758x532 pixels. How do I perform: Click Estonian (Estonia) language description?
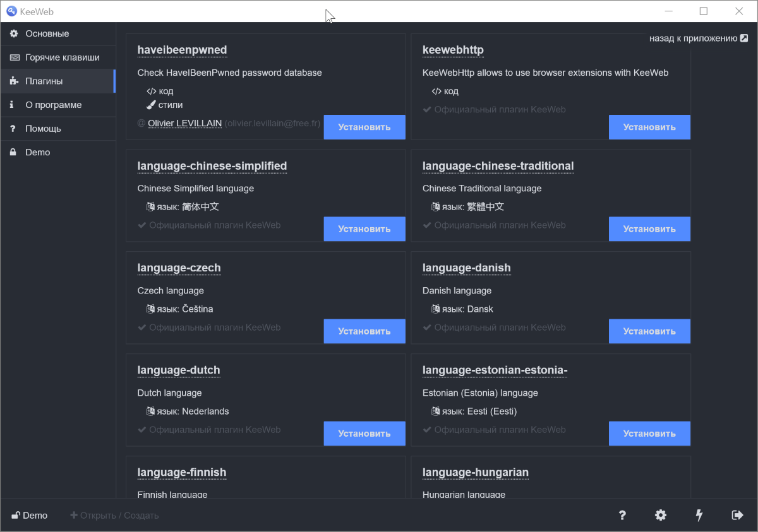click(480, 393)
